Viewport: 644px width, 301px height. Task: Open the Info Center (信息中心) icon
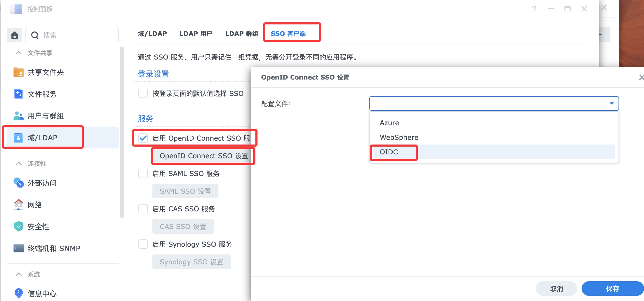tap(19, 293)
